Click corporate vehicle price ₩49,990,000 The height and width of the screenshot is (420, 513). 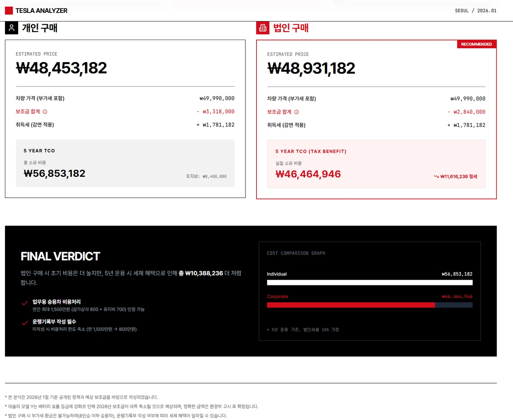[x=468, y=99]
